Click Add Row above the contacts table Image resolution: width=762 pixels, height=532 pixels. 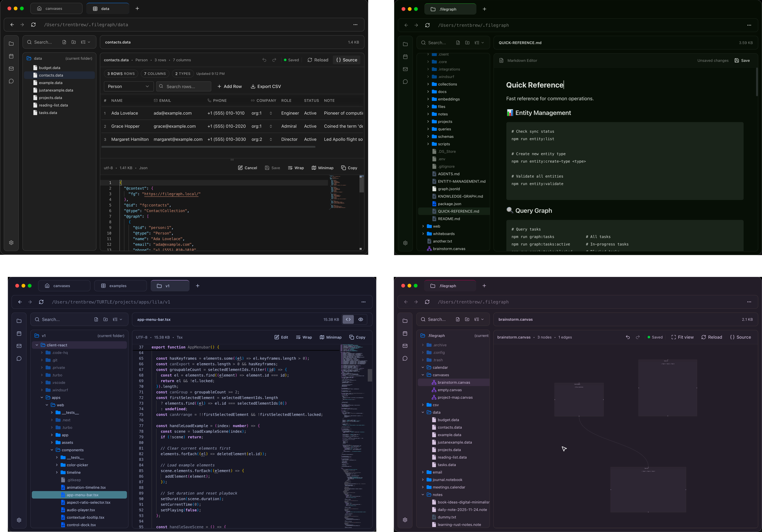[x=229, y=87]
